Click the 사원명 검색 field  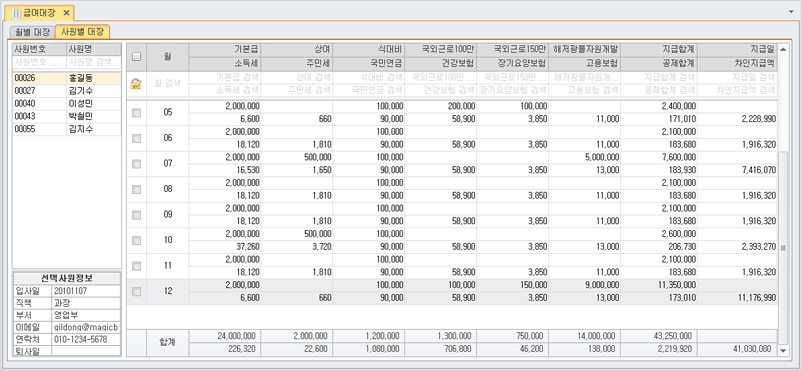(94, 62)
